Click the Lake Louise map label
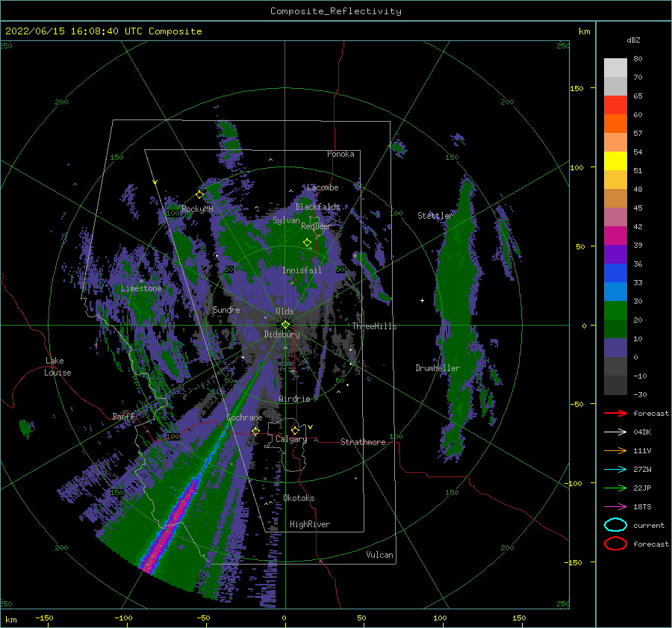 coord(57,367)
